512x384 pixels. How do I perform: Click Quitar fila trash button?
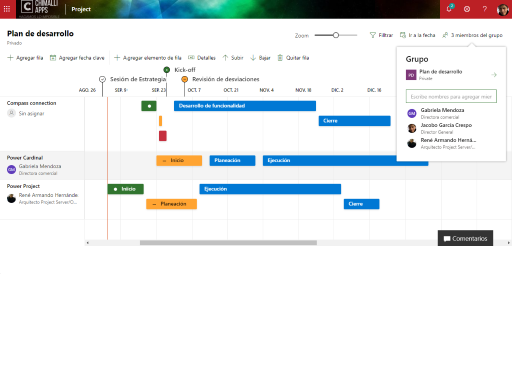coord(293,58)
